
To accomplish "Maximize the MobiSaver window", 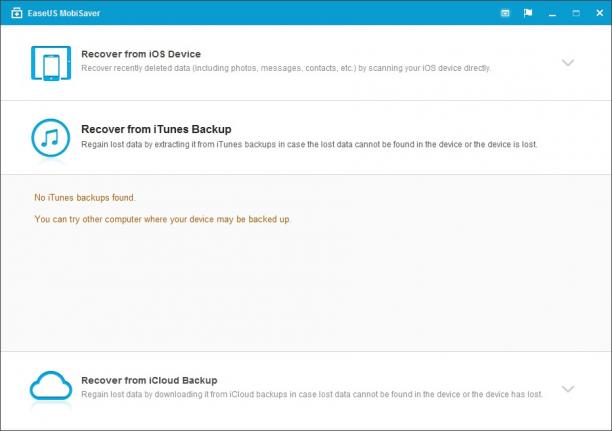I will coord(576,13).
